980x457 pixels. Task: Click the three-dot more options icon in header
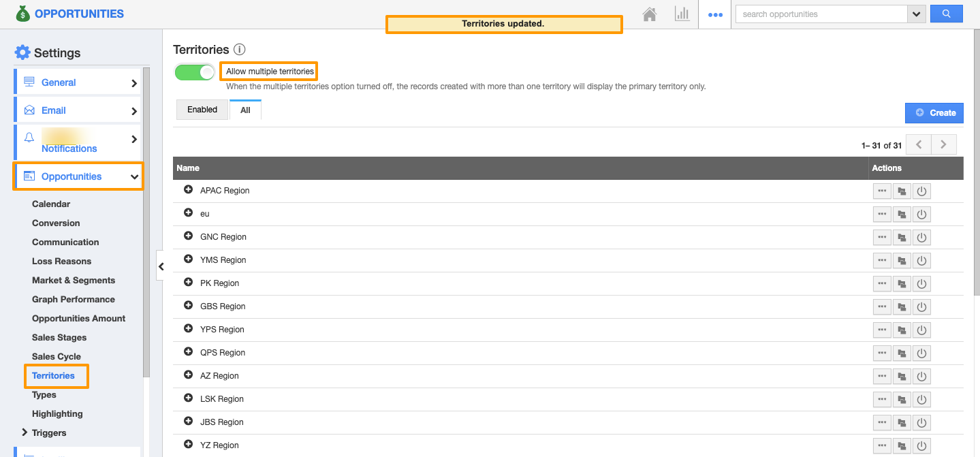[714, 14]
